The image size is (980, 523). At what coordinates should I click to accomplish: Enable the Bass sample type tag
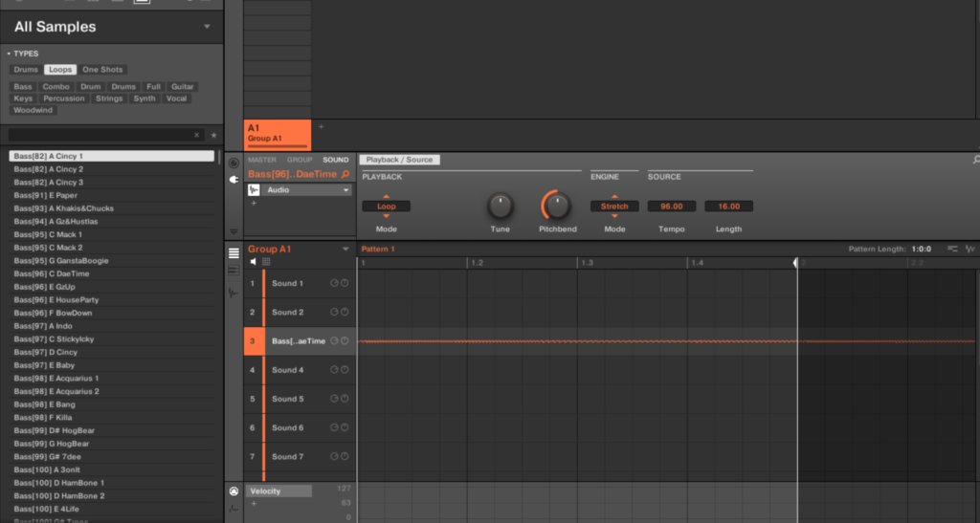click(23, 87)
